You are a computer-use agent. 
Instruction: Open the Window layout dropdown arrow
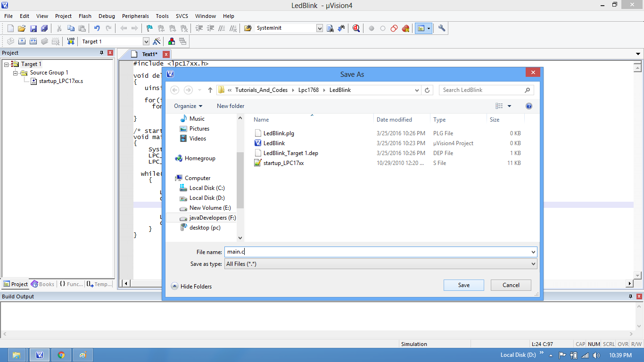click(429, 28)
